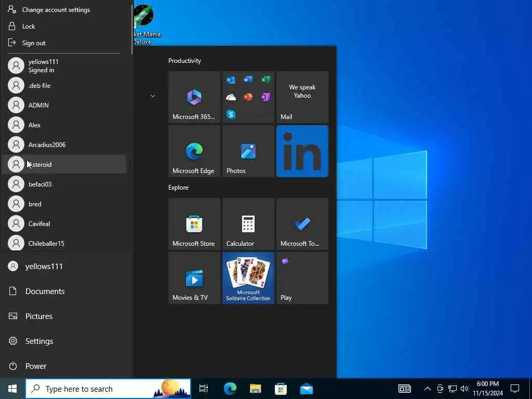Image resolution: width=532 pixels, height=399 pixels.
Task: Open the notification center icon
Action: coord(515,389)
